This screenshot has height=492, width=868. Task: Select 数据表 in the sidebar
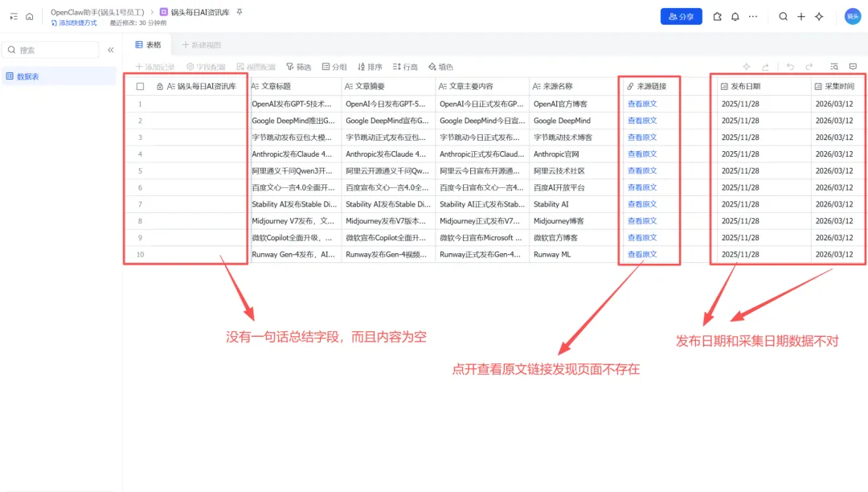[58, 76]
